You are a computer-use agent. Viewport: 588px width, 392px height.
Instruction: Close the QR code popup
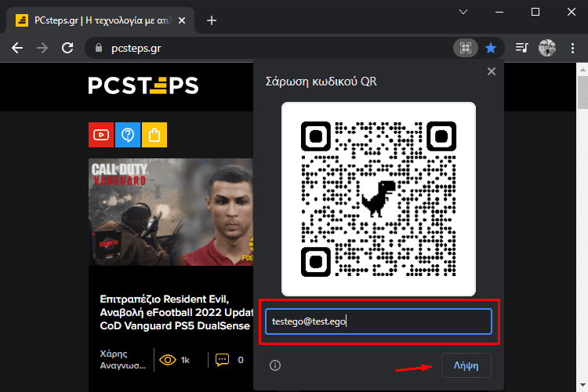coord(492,71)
